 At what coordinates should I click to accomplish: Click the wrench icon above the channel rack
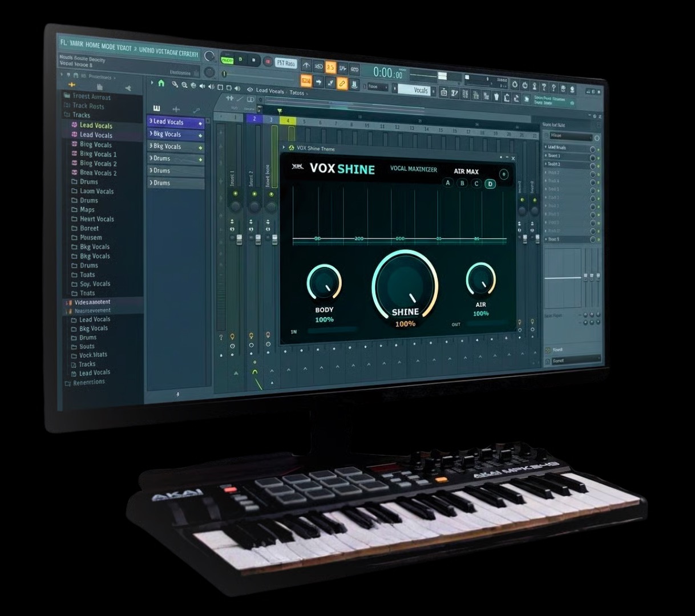(196, 110)
